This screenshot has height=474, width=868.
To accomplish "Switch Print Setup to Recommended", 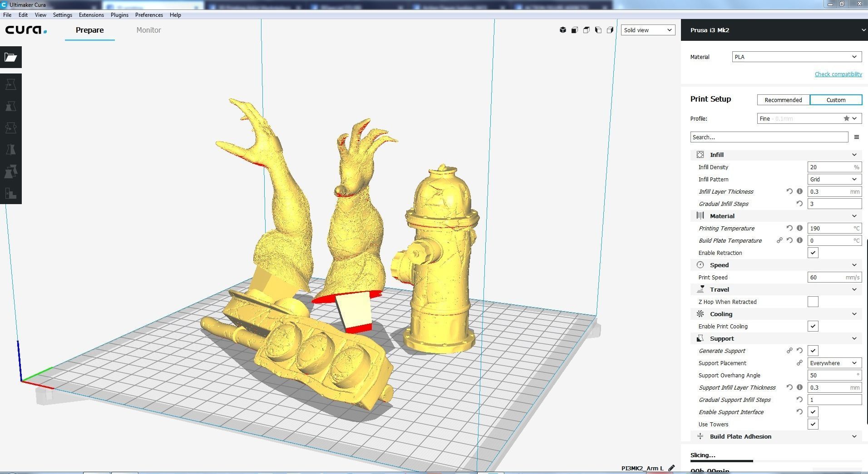I will tap(783, 100).
